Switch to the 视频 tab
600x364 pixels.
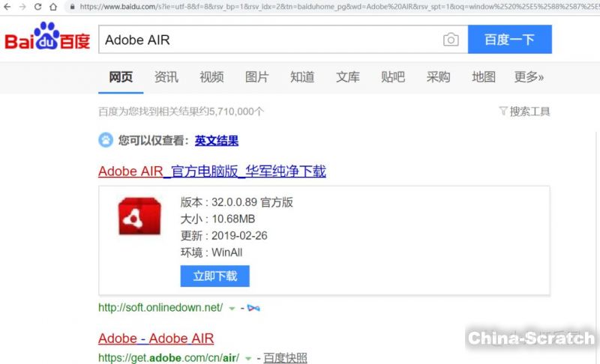click(x=211, y=77)
